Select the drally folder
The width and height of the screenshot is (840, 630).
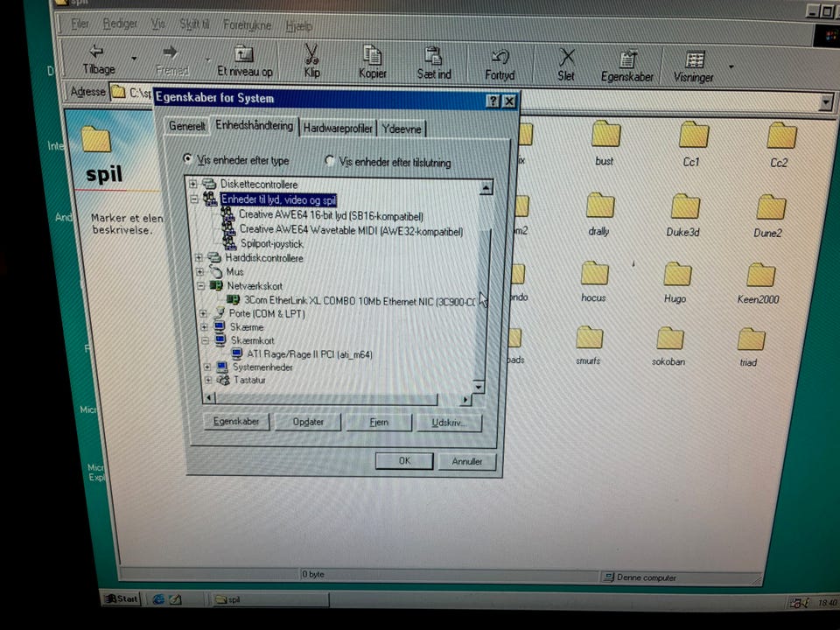pyautogui.click(x=599, y=214)
